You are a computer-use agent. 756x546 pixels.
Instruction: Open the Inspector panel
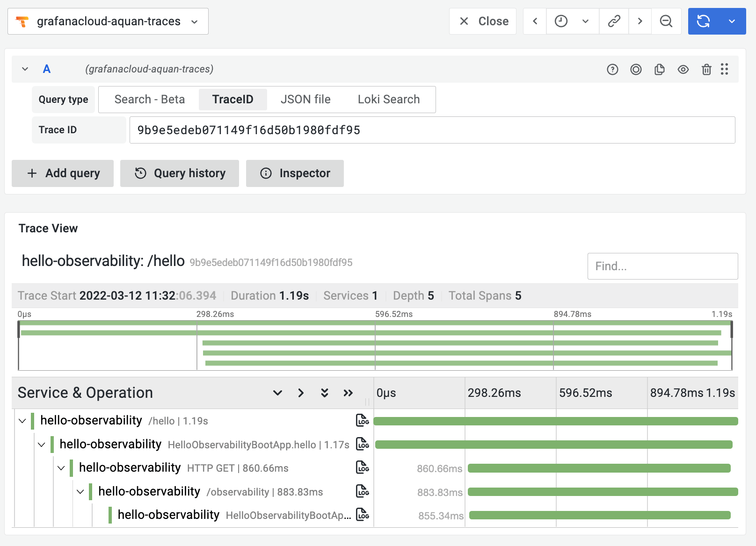click(x=295, y=173)
